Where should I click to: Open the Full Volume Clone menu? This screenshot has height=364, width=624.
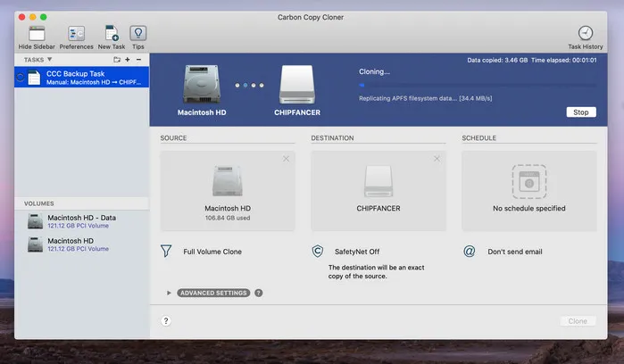coord(212,252)
